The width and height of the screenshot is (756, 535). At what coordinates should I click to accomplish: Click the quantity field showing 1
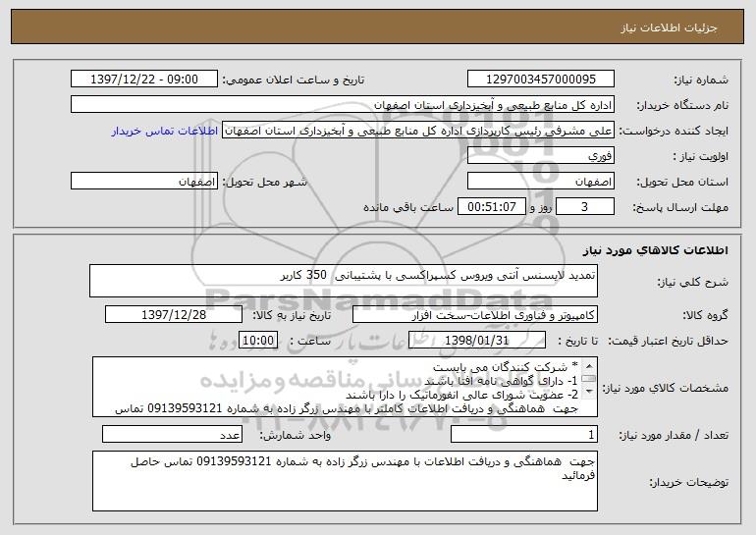click(524, 435)
